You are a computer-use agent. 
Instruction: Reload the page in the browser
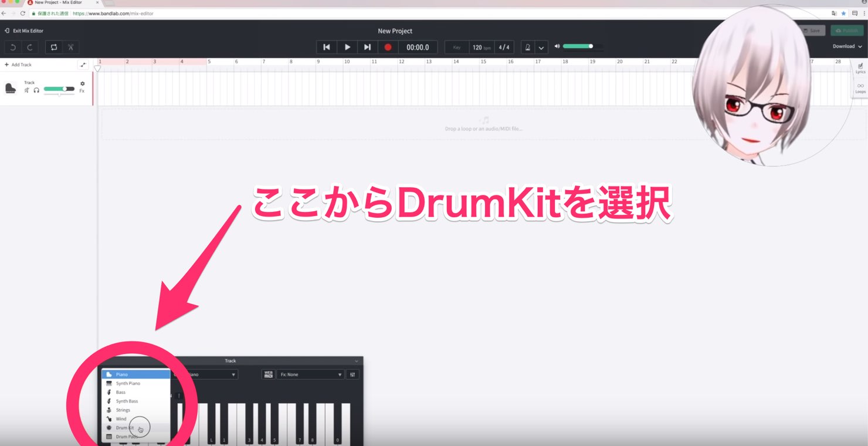coord(23,13)
